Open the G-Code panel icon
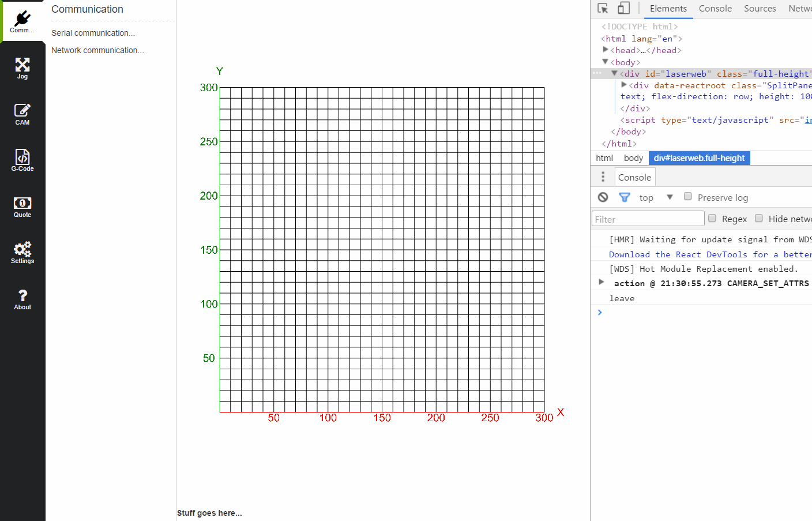The height and width of the screenshot is (521, 812). (x=22, y=160)
